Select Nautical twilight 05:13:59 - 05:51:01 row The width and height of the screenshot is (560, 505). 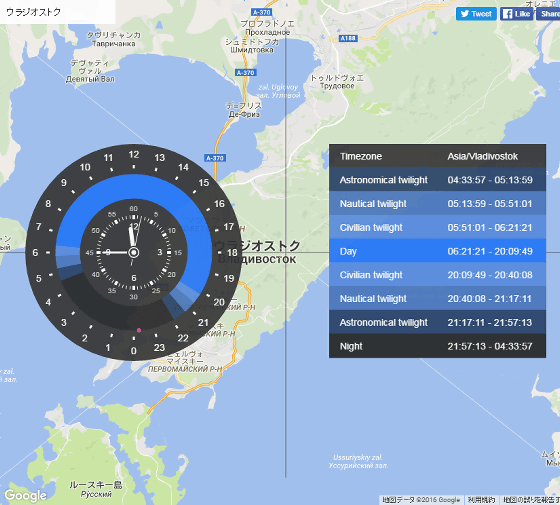[x=437, y=204]
